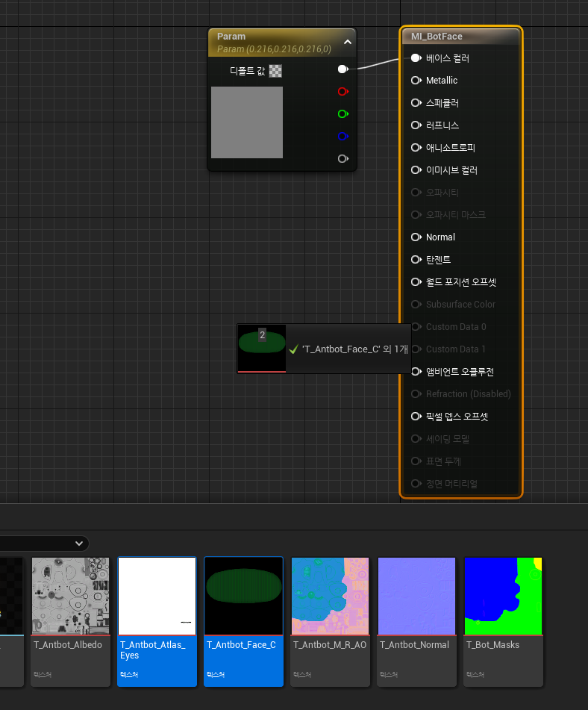Click the Param node's white RGB output pin

[343, 69]
